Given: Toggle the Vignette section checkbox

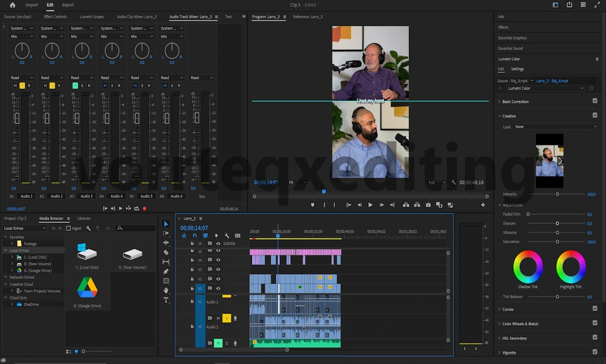Looking at the screenshot, I should 595,352.
